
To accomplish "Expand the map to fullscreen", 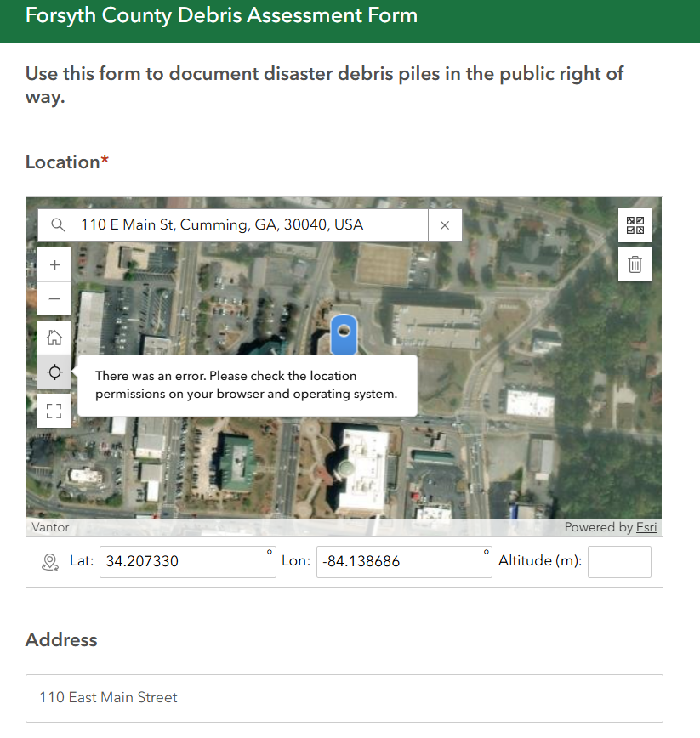I will coord(54,411).
